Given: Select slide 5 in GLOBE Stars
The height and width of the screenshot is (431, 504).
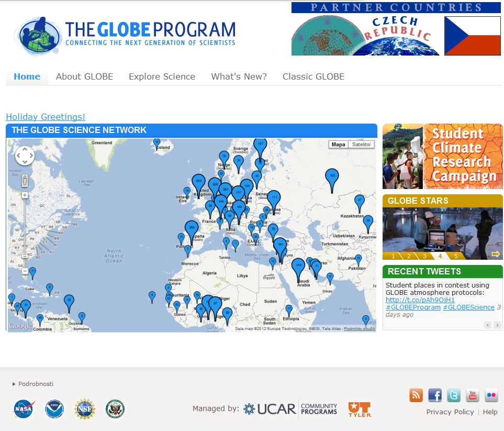Looking at the screenshot, I should pos(456,256).
